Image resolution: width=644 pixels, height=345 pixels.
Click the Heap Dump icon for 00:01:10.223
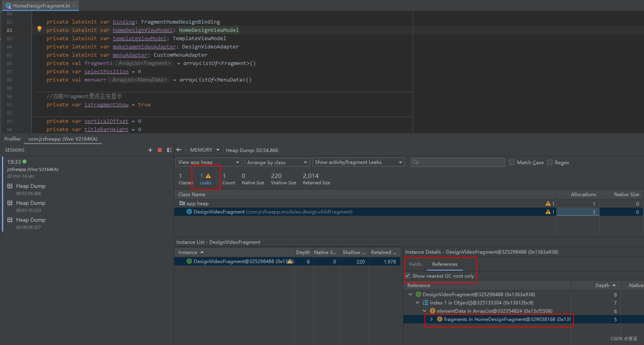(x=10, y=202)
